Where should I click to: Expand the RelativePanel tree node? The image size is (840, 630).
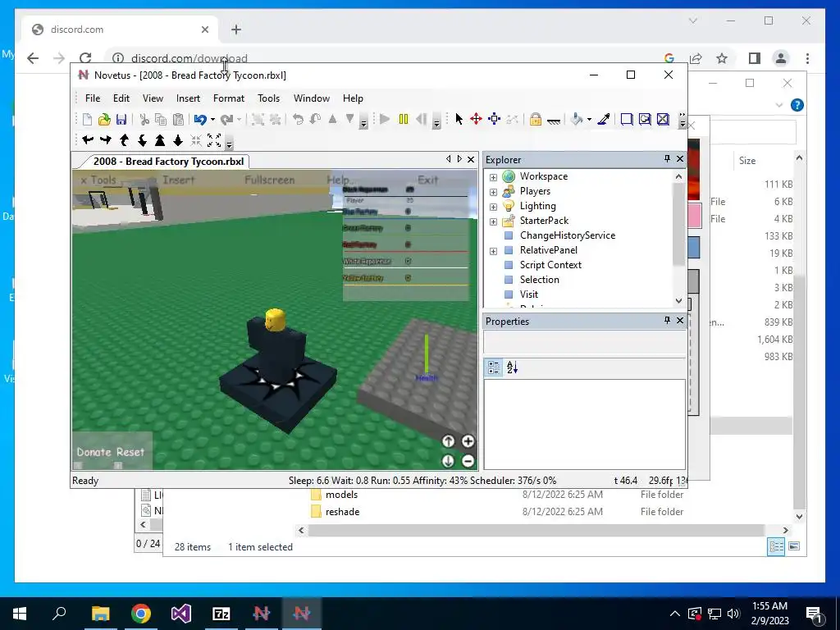493,251
